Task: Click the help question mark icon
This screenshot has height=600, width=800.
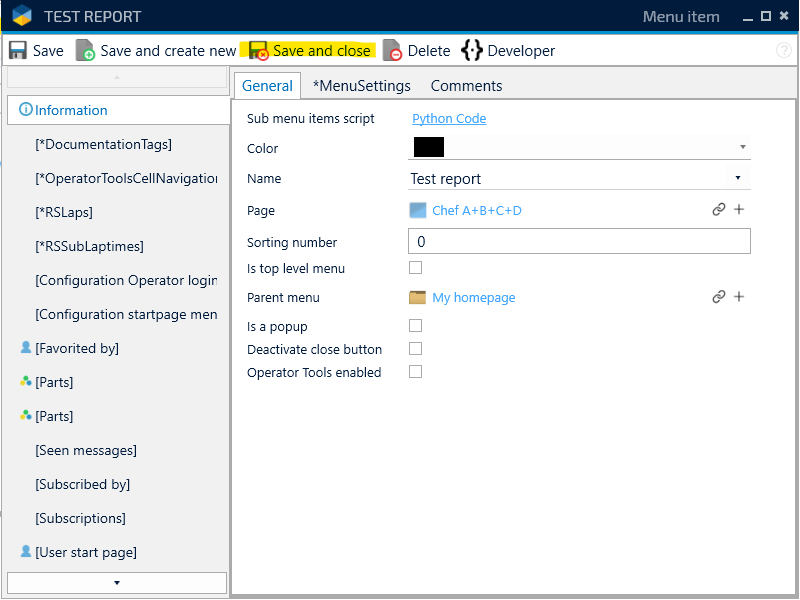Action: 784,51
